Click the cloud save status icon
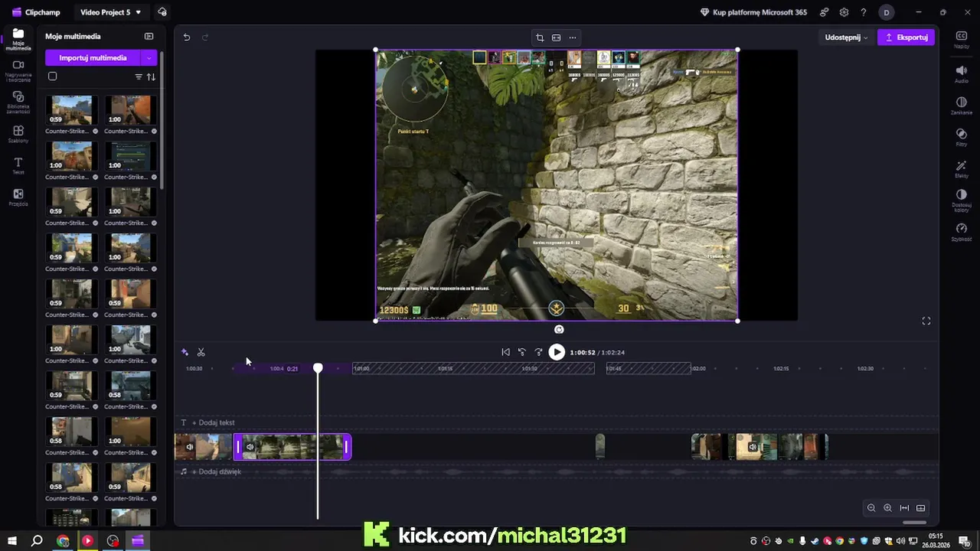This screenshot has height=551, width=980. [x=162, y=12]
